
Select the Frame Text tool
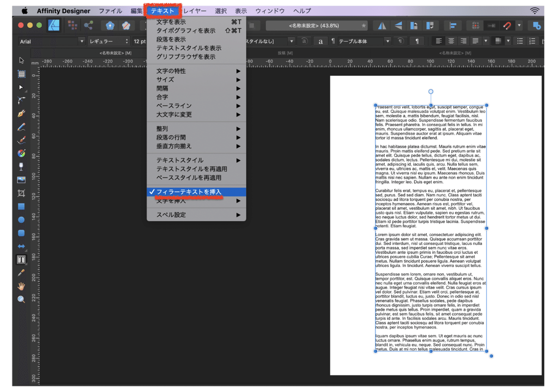(x=21, y=260)
